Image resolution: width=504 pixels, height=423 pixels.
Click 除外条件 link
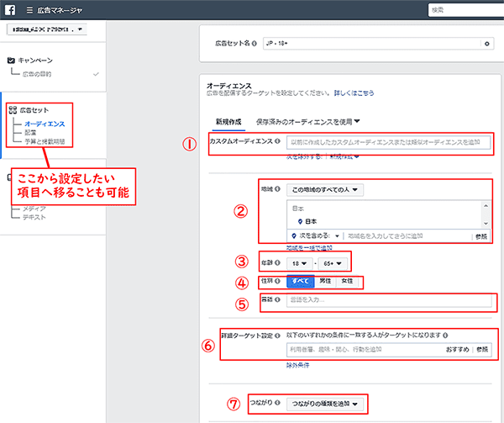click(297, 365)
